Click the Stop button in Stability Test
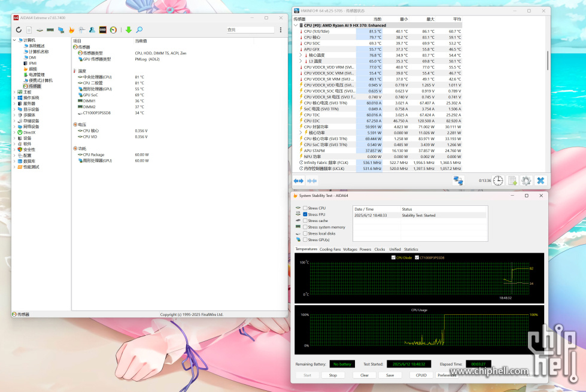Image resolution: width=586 pixels, height=392 pixels. coord(333,375)
